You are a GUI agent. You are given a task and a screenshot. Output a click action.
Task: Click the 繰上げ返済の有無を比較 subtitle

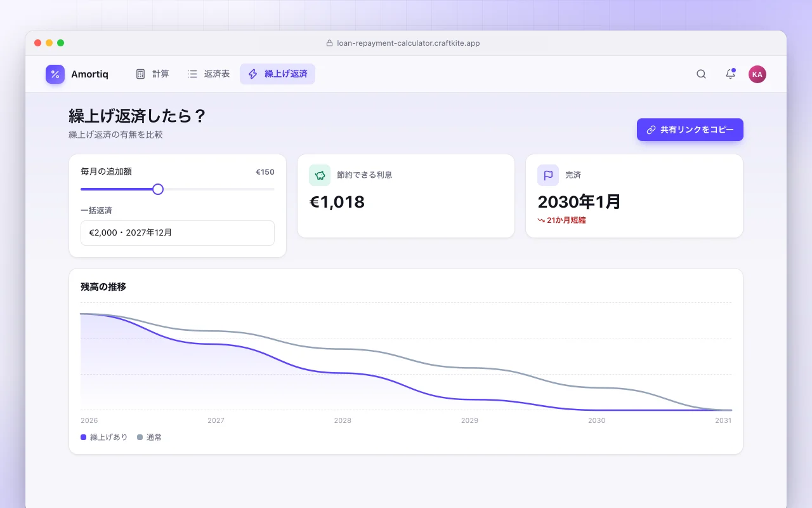pos(115,135)
